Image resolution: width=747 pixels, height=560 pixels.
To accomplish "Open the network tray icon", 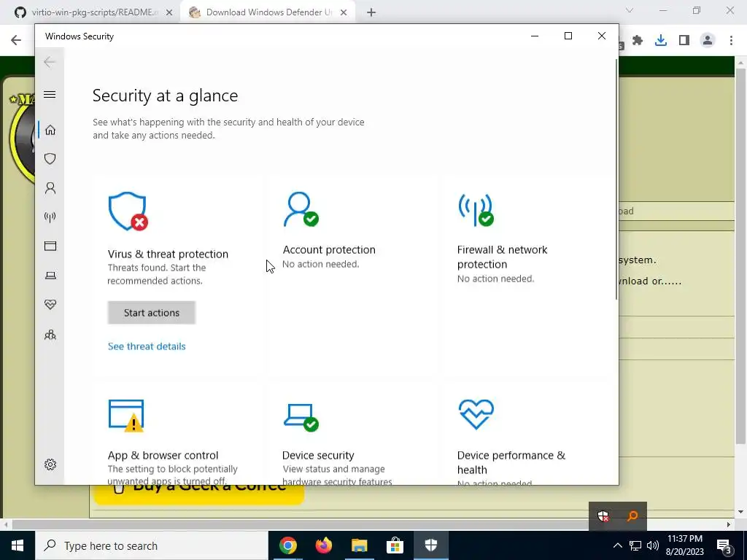I will 635,545.
